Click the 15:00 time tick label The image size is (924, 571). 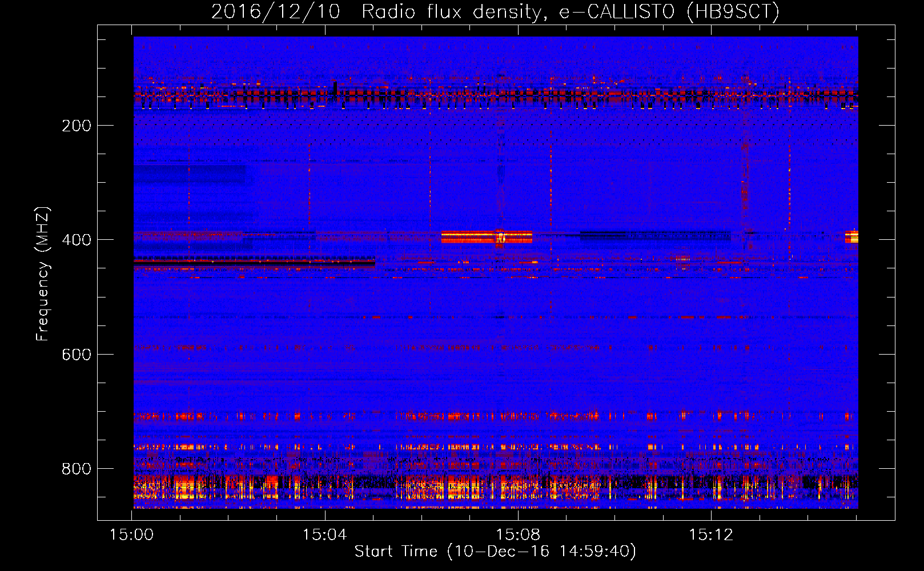[x=132, y=534]
